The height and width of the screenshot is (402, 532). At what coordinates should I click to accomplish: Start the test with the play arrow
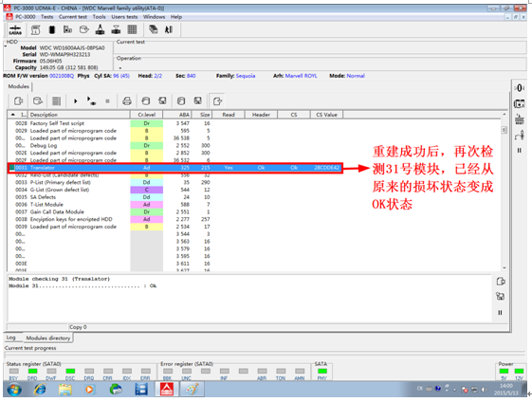(x=75, y=101)
